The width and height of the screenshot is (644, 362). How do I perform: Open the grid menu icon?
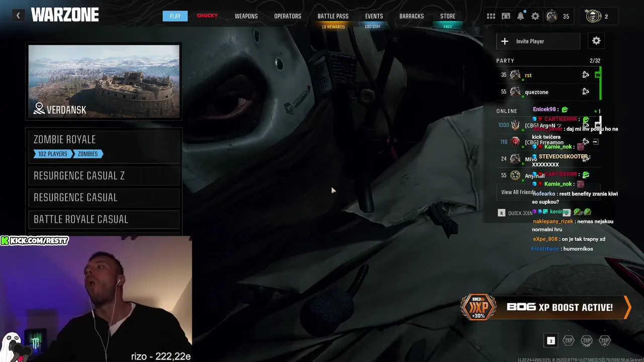[491, 16]
